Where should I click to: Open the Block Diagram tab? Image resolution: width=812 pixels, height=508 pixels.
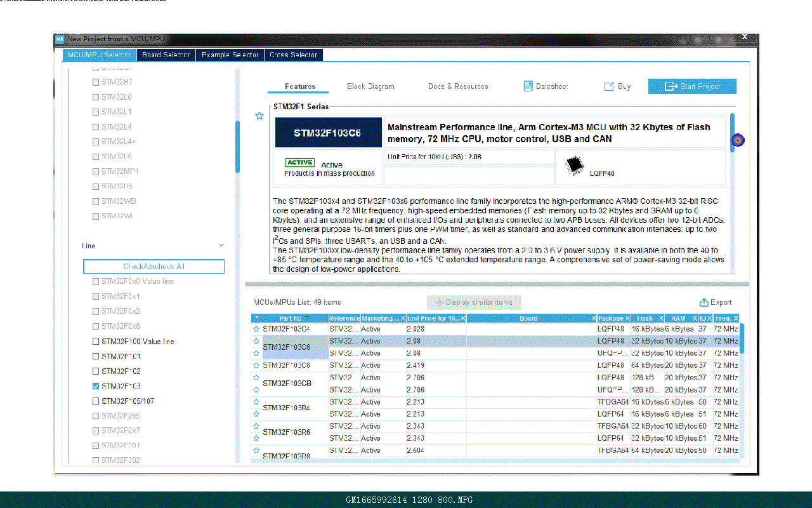tap(370, 86)
